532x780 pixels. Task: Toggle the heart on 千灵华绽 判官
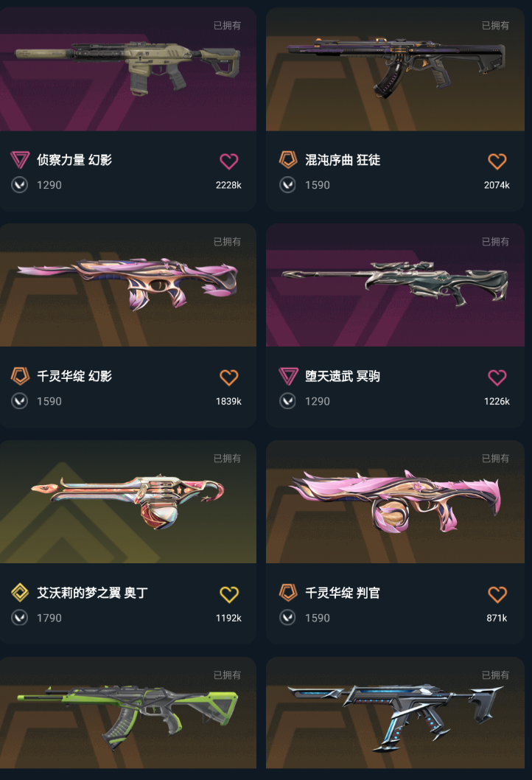[497, 594]
